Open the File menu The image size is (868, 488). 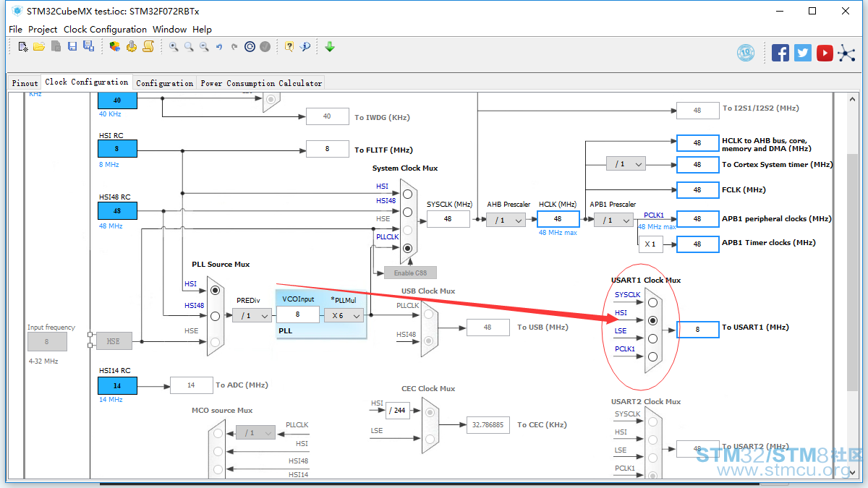(x=15, y=30)
